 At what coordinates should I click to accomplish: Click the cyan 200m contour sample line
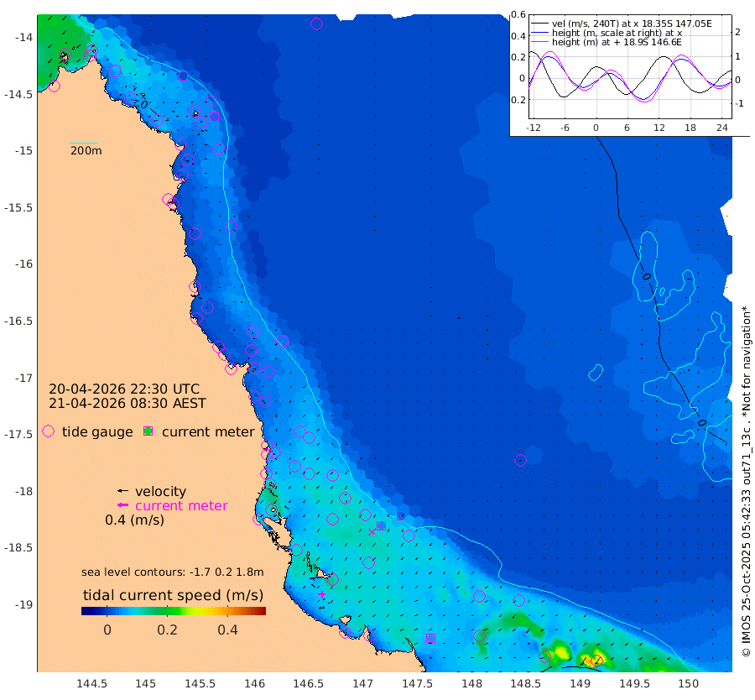tap(83, 143)
